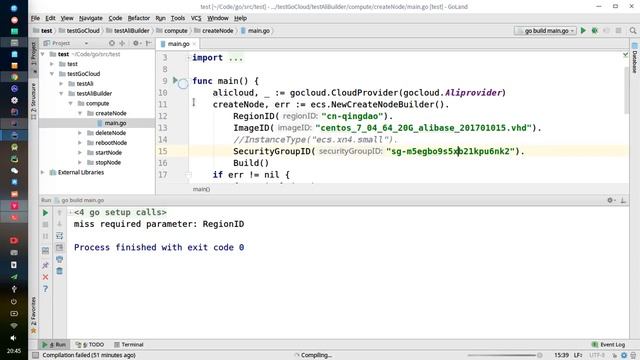This screenshot has height=360, width=640.
Task: Click volume icon in system dock
Action: [13, 338]
